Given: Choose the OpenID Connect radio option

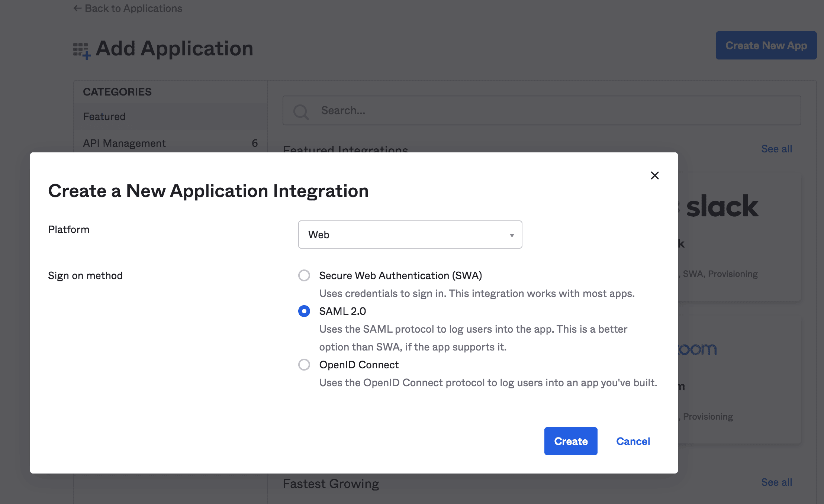Looking at the screenshot, I should coord(304,365).
